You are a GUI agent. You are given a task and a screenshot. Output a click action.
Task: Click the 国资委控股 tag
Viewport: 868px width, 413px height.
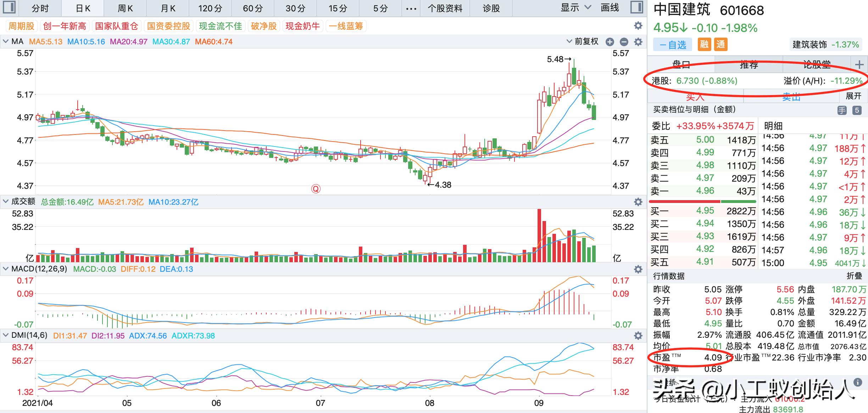click(x=169, y=26)
